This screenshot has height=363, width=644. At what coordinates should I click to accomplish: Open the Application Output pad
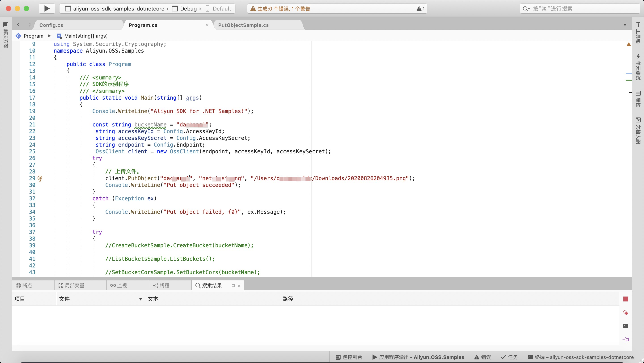pos(418,357)
